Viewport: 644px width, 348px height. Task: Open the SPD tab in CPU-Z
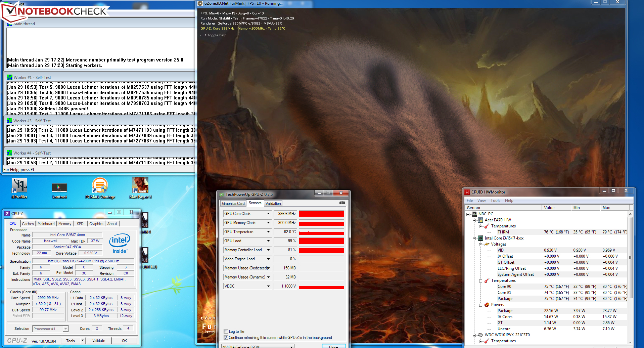tap(80, 224)
